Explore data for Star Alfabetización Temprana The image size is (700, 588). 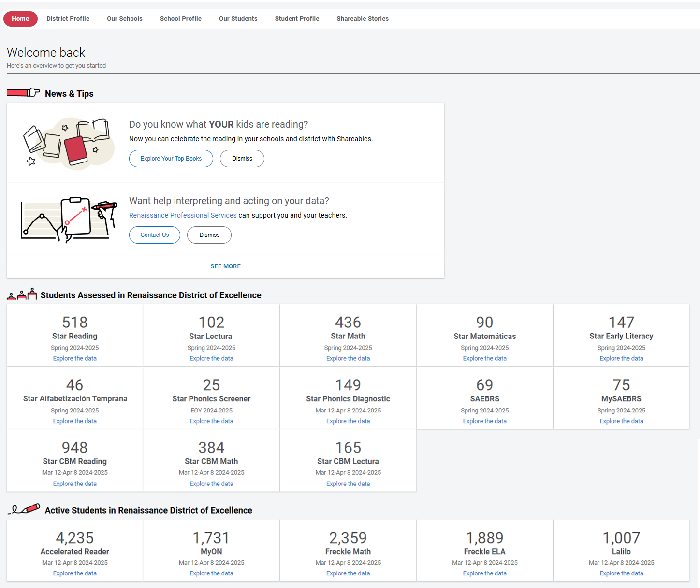[x=75, y=421]
